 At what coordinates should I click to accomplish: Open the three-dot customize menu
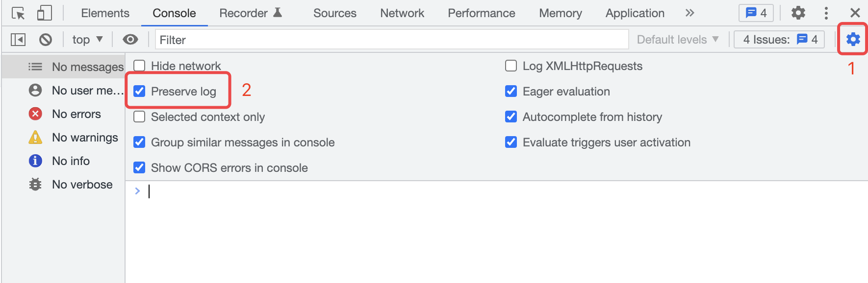coord(826,13)
